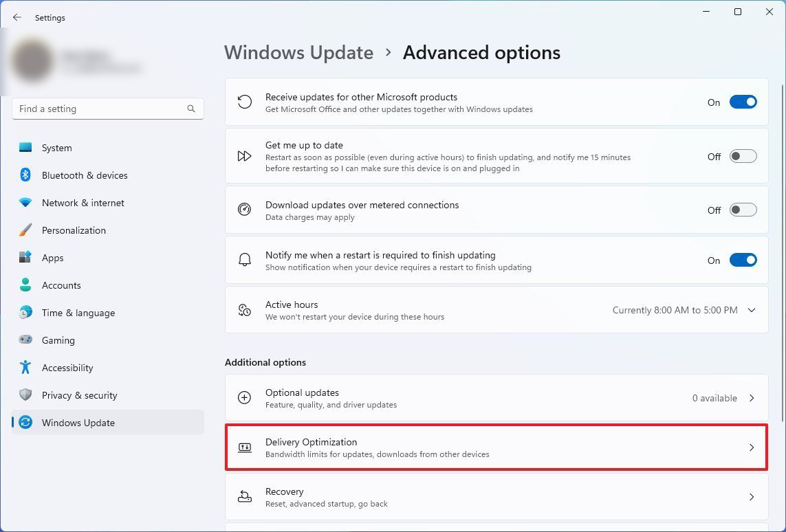786x532 pixels.
Task: Click the blurred user profile avatar
Action: point(32,60)
